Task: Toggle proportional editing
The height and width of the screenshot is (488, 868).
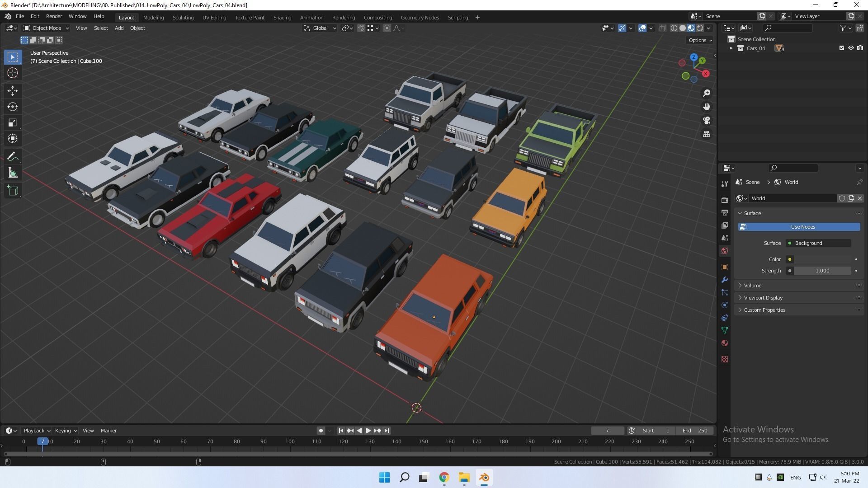Action: (x=387, y=28)
